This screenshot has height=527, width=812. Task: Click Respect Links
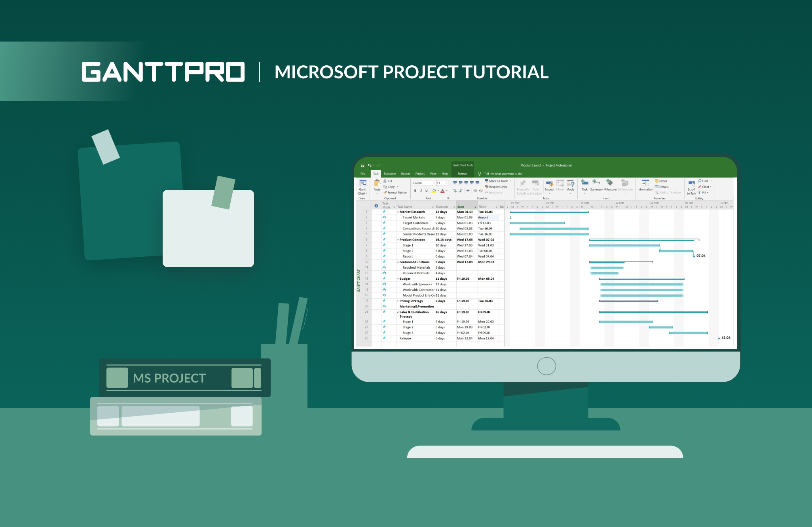[x=496, y=187]
